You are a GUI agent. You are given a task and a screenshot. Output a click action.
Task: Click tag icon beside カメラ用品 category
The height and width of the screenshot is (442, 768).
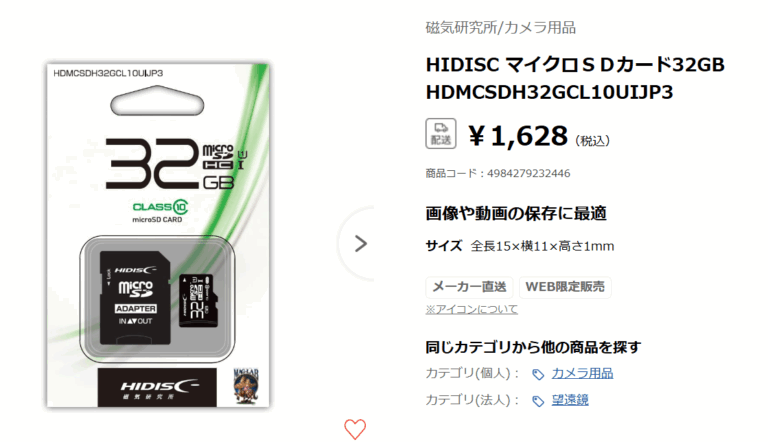[538, 374]
